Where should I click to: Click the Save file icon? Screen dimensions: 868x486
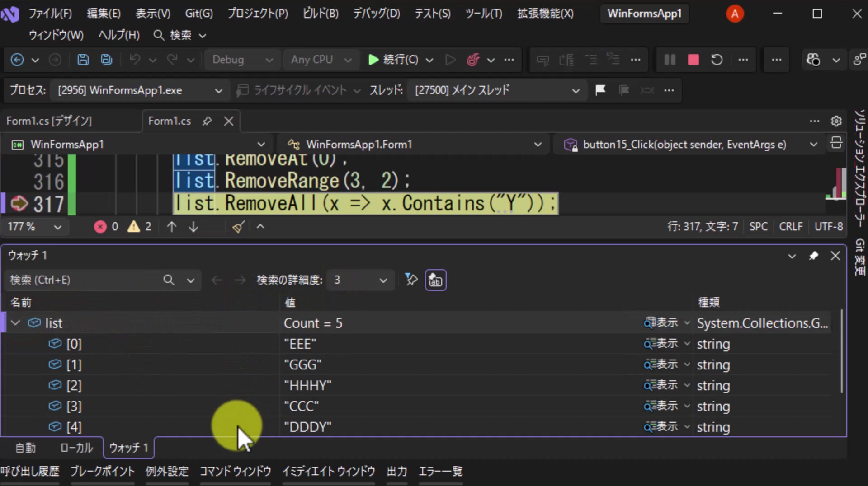click(x=83, y=60)
